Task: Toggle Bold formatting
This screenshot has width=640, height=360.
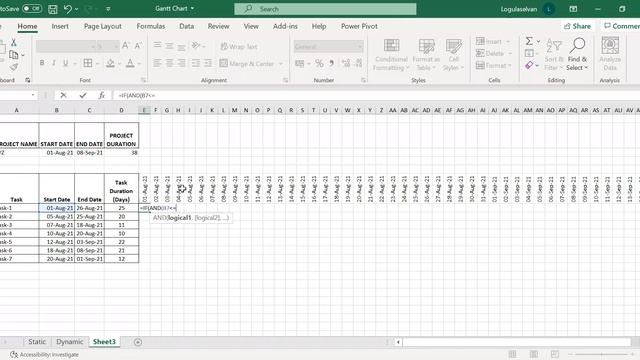Action: pos(42,63)
